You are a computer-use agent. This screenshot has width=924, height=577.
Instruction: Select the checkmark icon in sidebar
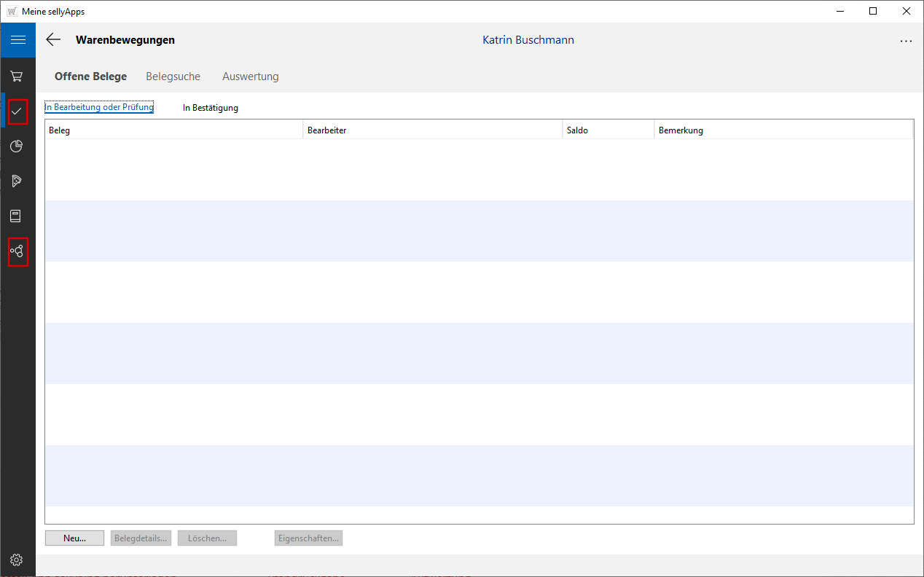pyautogui.click(x=17, y=111)
